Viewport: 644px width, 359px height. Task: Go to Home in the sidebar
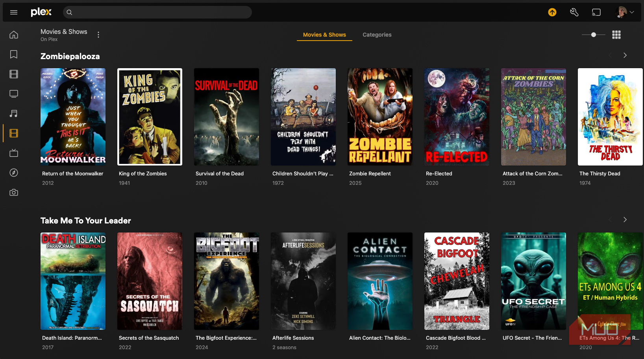(14, 35)
